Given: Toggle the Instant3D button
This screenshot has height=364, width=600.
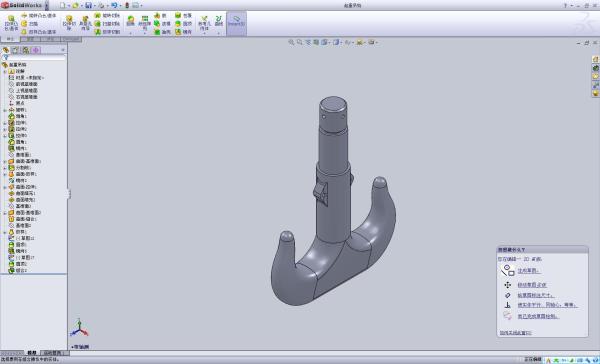Looking at the screenshot, I should [x=236, y=23].
